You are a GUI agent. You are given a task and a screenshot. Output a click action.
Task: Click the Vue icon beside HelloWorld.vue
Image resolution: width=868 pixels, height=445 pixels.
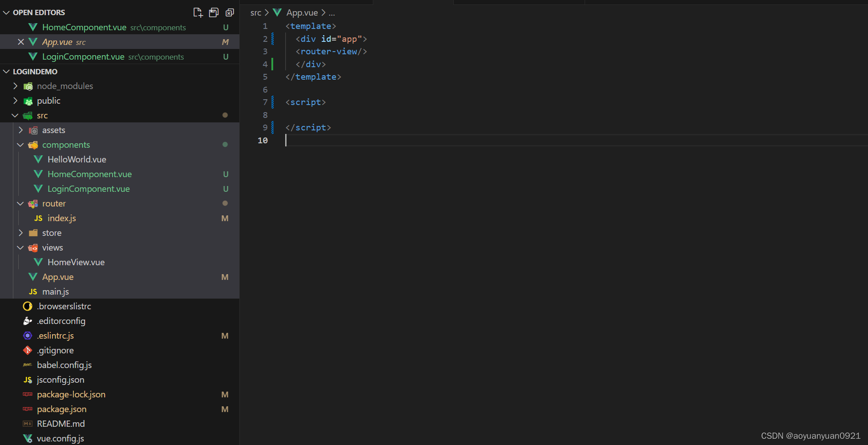pyautogui.click(x=38, y=159)
